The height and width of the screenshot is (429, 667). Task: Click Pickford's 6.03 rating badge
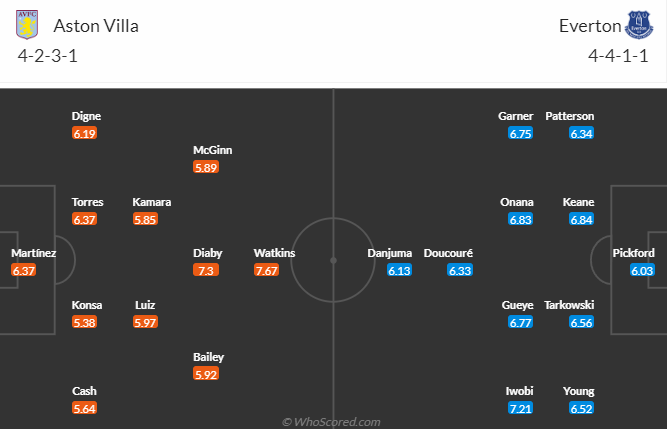point(642,270)
